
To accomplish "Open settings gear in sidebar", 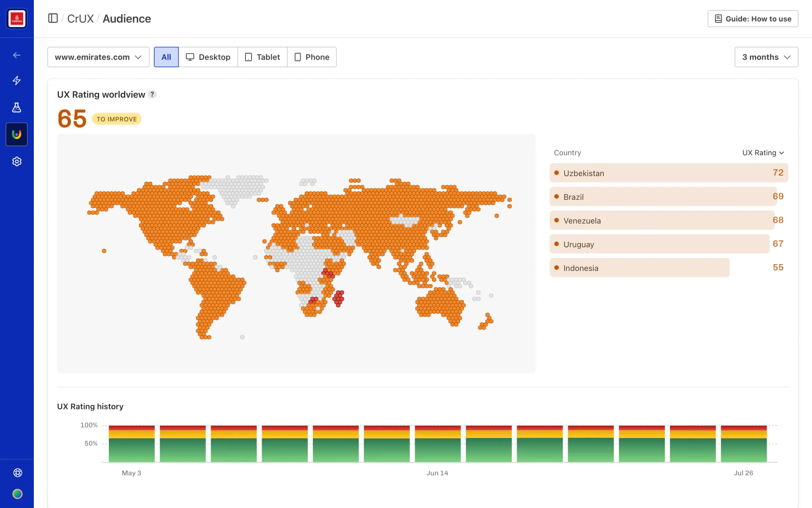I will 17,162.
